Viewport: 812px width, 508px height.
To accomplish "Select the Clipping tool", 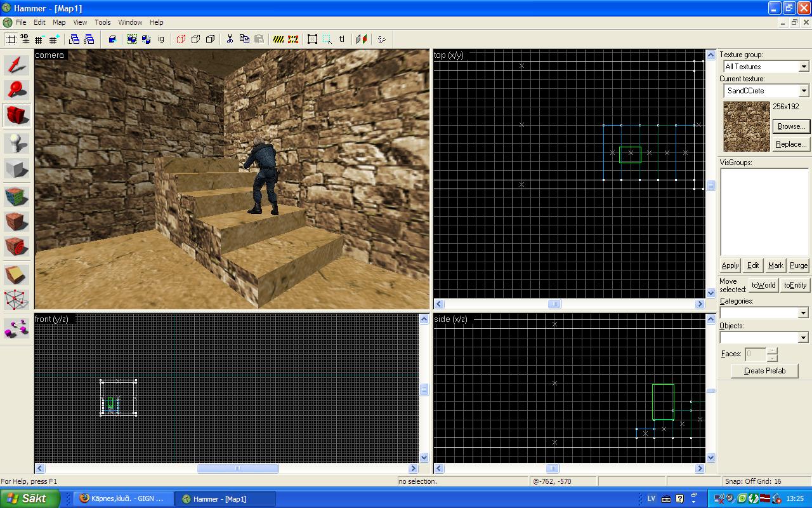I will pyautogui.click(x=17, y=274).
